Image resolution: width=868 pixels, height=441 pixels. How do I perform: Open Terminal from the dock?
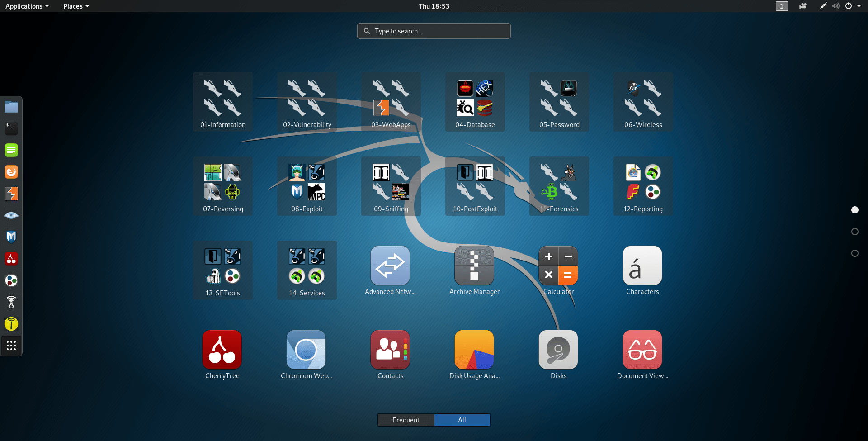coord(11,128)
